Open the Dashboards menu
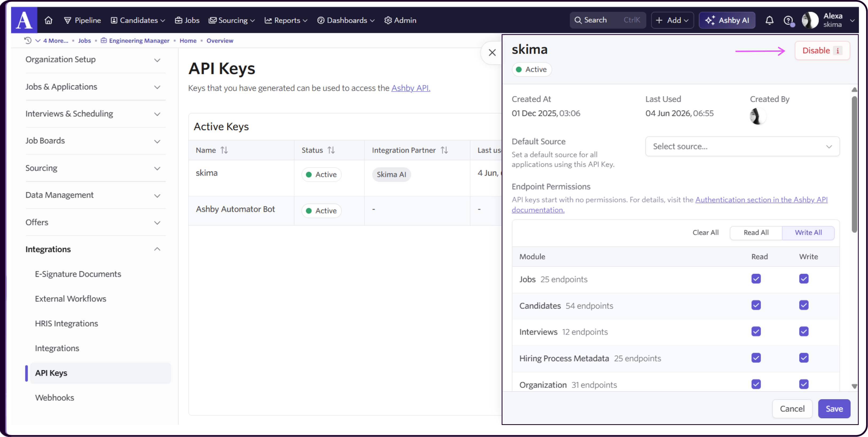 click(x=346, y=20)
